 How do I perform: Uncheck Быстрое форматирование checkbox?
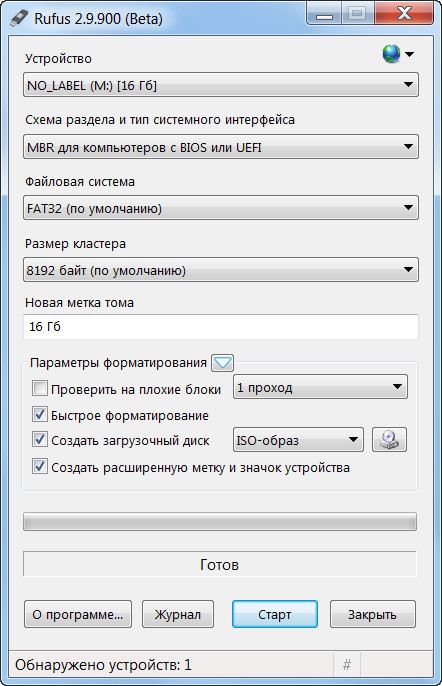coord(40,414)
